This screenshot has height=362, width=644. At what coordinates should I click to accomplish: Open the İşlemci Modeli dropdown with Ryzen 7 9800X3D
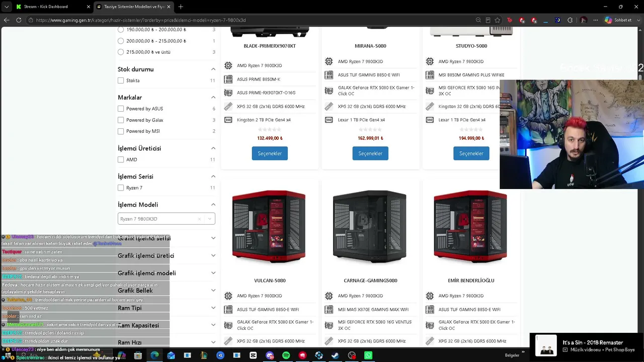pos(167,219)
